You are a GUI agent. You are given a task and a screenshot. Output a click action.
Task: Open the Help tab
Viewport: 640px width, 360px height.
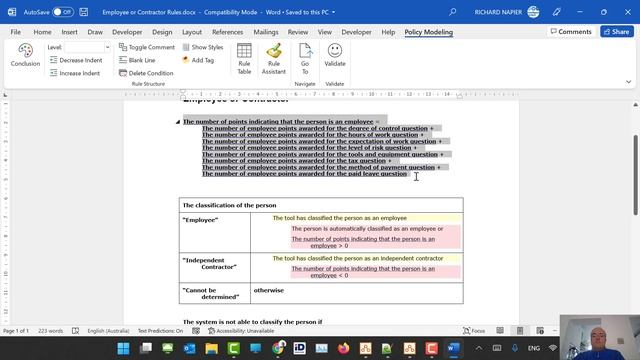[x=388, y=32]
